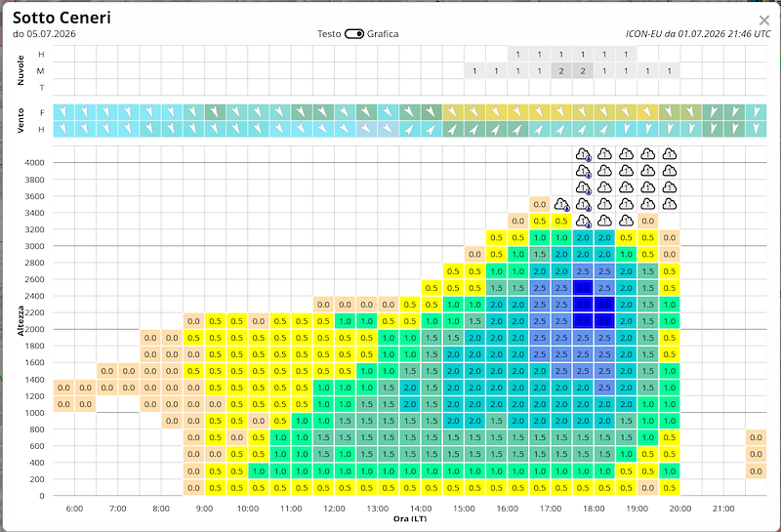
Task: Click the first wind arrow in Vento F row
Action: [63, 112]
